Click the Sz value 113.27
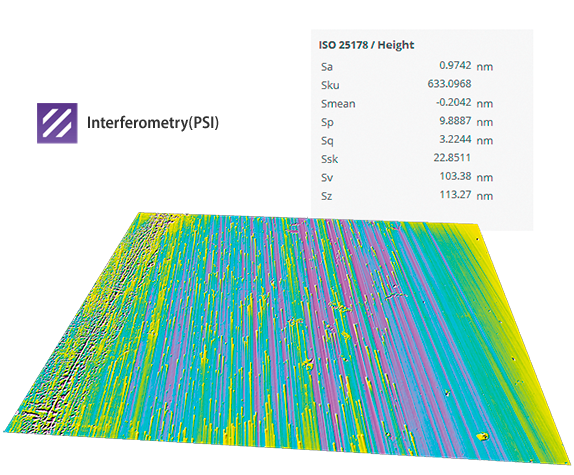574x475 pixels. 455,194
